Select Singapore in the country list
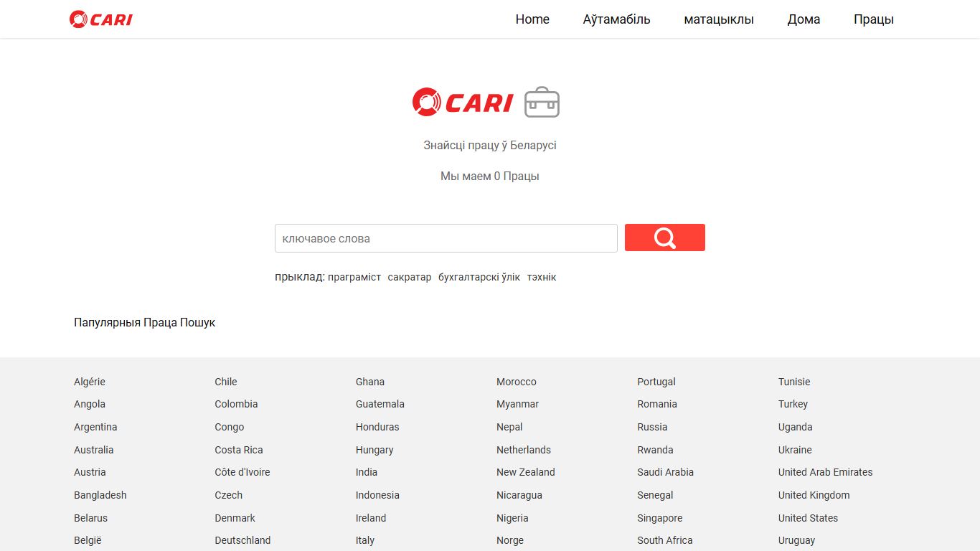The height and width of the screenshot is (551, 980). tap(660, 518)
